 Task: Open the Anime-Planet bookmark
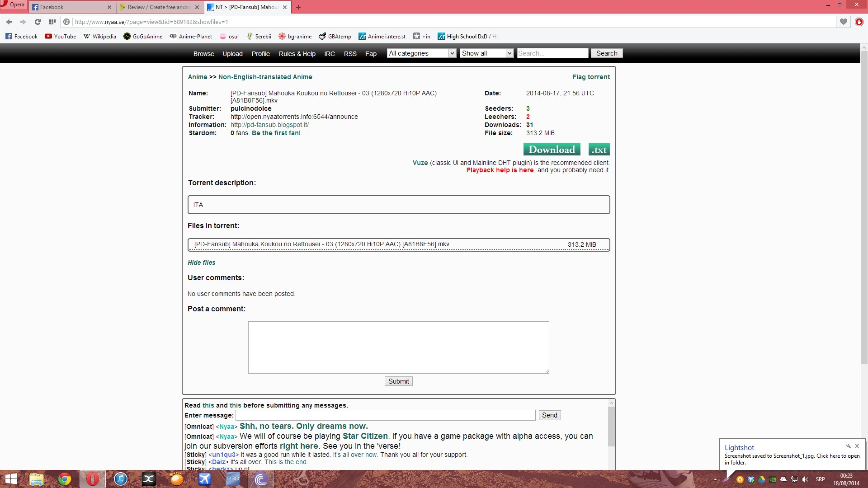tap(191, 37)
